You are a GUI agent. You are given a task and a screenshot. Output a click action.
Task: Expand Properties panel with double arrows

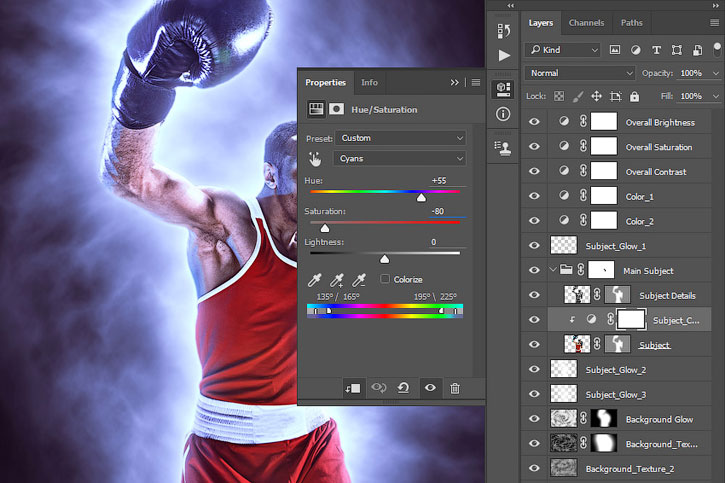(455, 82)
